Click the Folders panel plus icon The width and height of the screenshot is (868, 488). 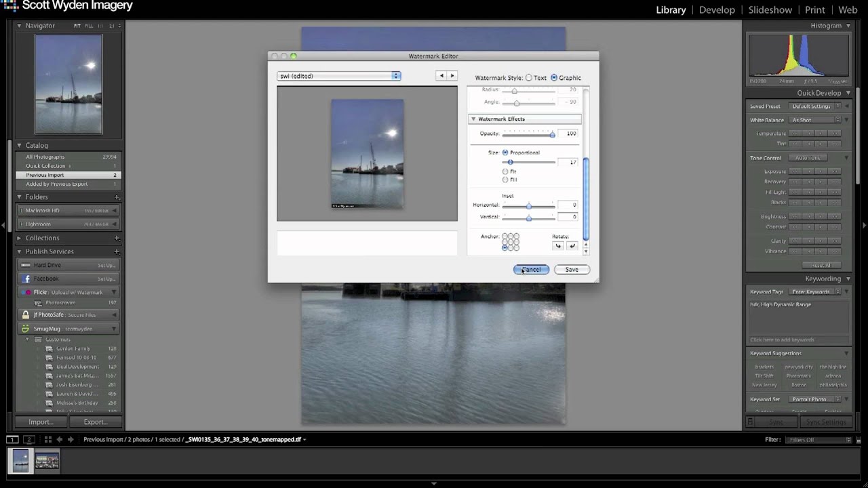(x=117, y=197)
